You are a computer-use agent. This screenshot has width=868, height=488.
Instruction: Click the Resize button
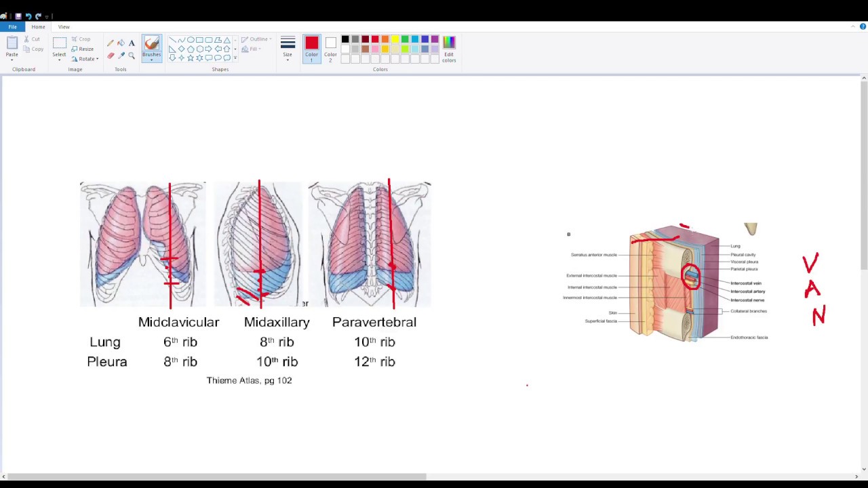pos(83,49)
